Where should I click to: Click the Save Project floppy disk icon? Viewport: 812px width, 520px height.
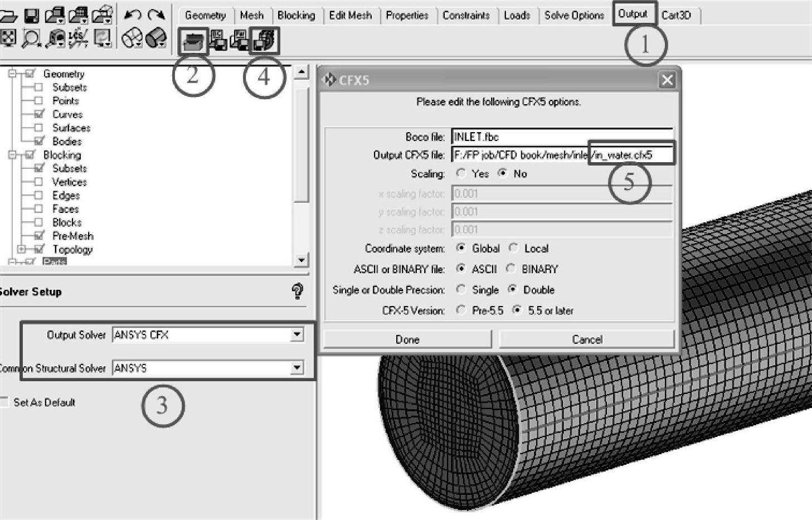coord(31,16)
